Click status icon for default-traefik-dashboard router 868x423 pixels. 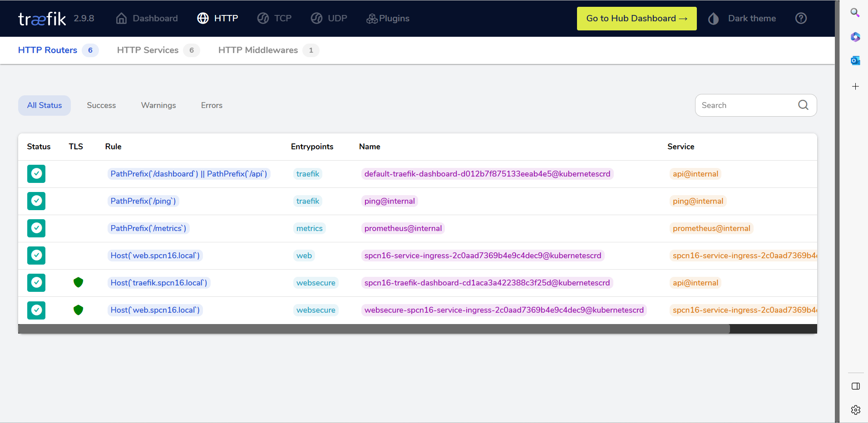(x=36, y=174)
